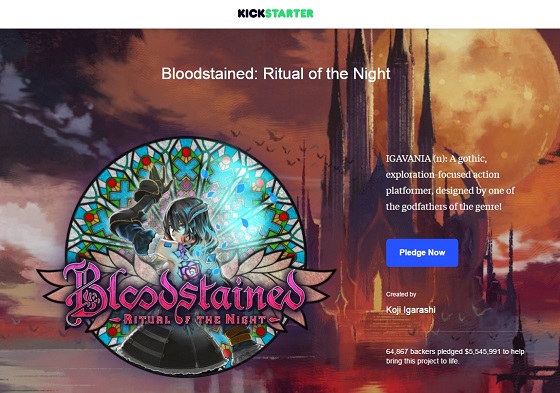Viewport: 560px width, 393px height.
Task: Click the Created by label
Action: coord(401,294)
